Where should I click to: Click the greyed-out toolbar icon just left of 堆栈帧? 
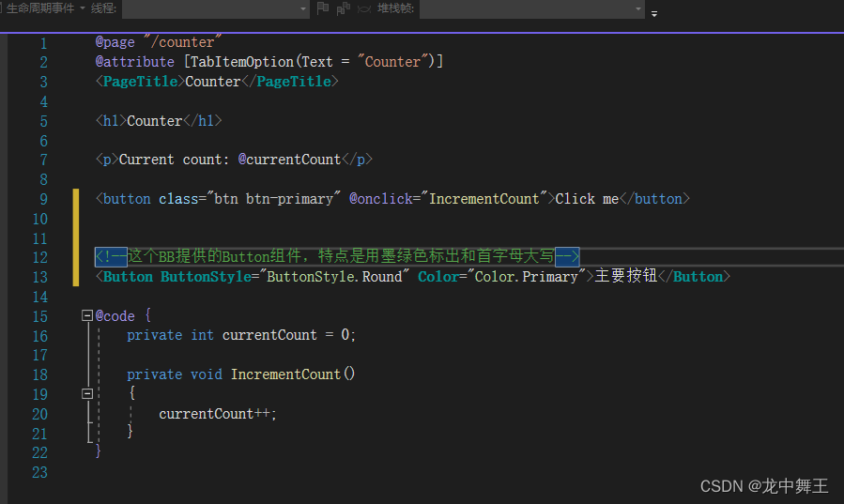364,8
